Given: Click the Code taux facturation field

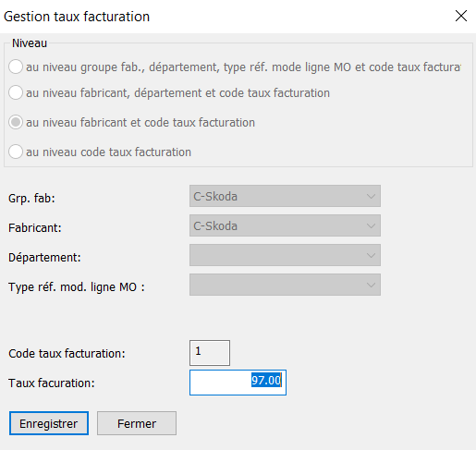Looking at the screenshot, I should pos(210,353).
